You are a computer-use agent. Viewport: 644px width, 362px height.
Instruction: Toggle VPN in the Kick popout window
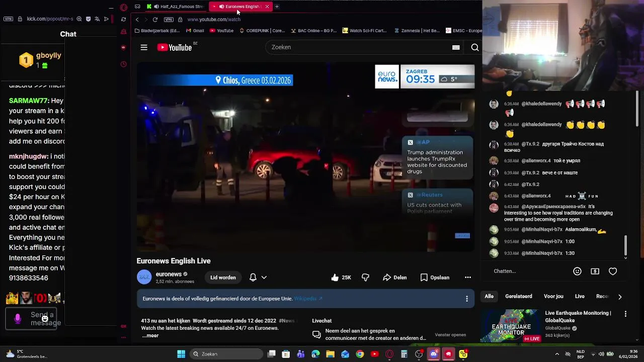(8, 19)
